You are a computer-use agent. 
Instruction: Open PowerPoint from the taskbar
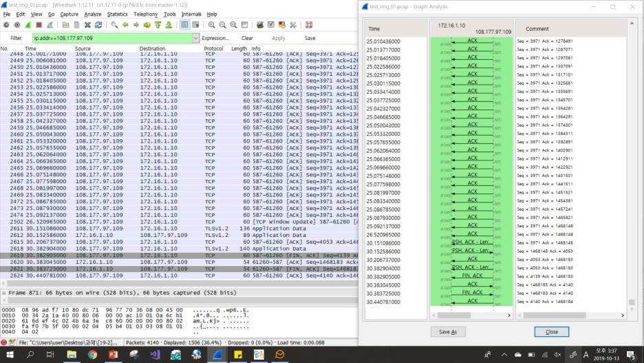coord(114,354)
